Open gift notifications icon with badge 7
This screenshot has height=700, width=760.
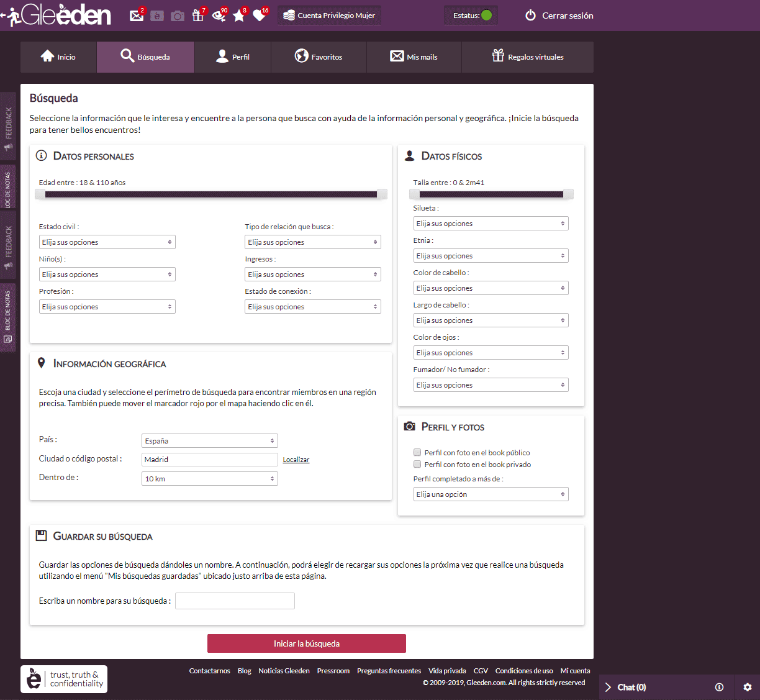coord(198,16)
